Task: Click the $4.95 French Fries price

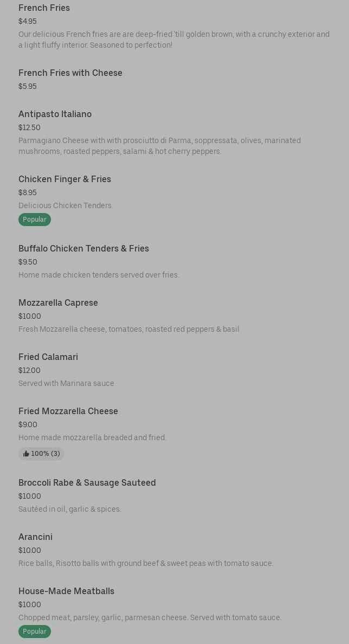Action: coord(28,21)
